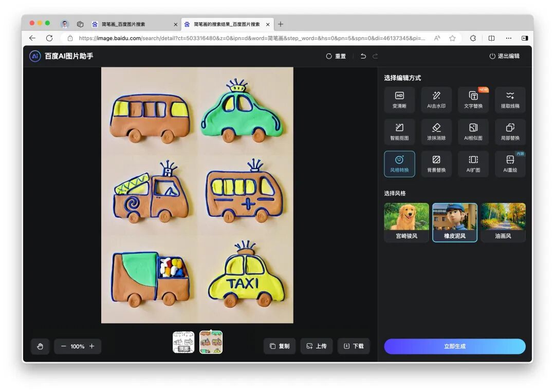Click 退出编辑 to exit editing
Screen dimensions: 555x392
click(x=504, y=56)
